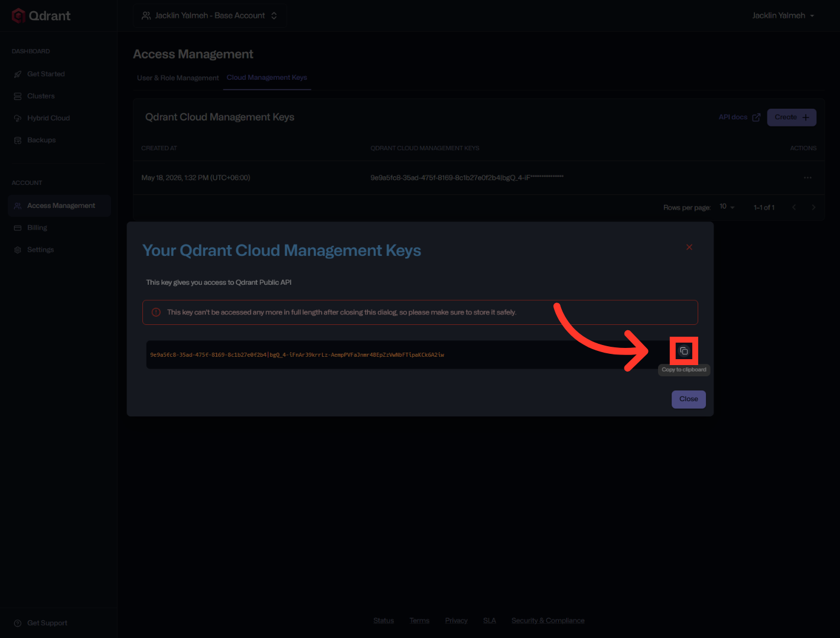Click the Billing card icon
The width and height of the screenshot is (840, 638).
pyautogui.click(x=18, y=228)
